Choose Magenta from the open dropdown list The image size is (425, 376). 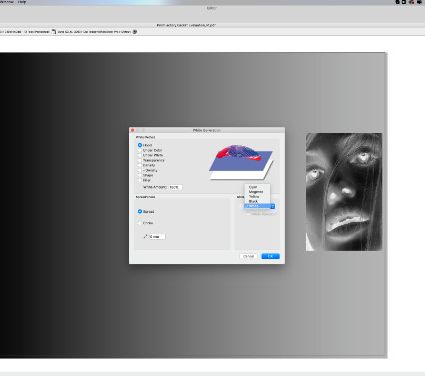257,192
